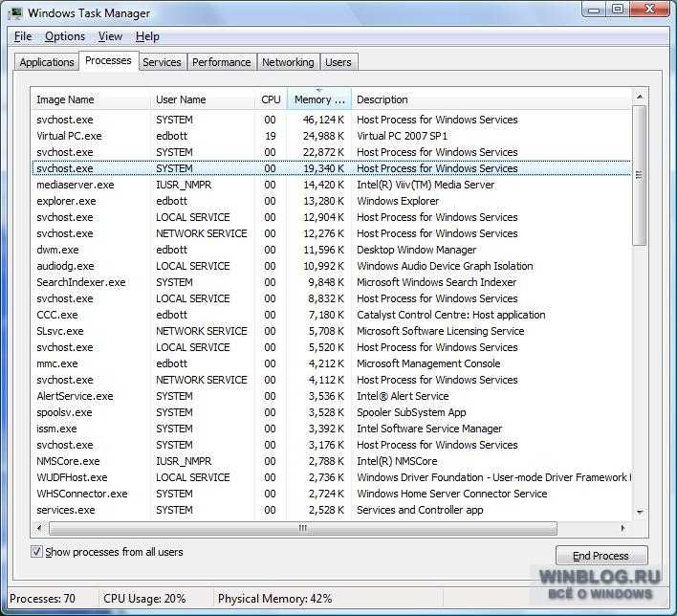Click the End Process button

601,556
